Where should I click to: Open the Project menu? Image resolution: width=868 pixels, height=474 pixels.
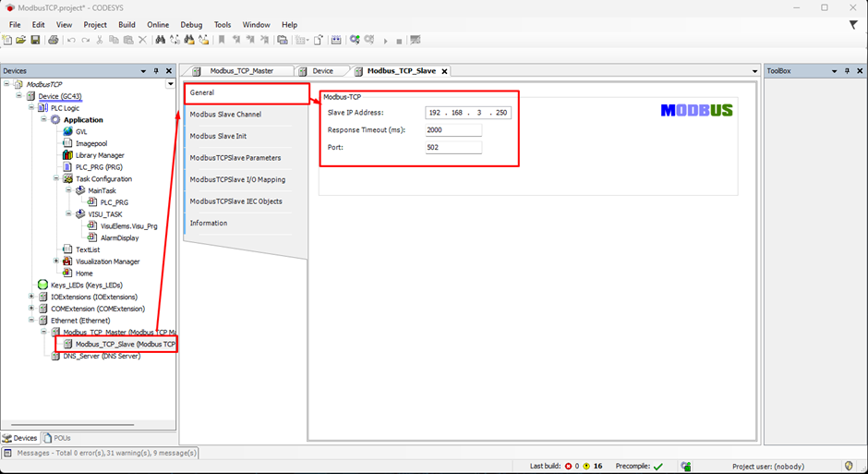[x=95, y=25]
